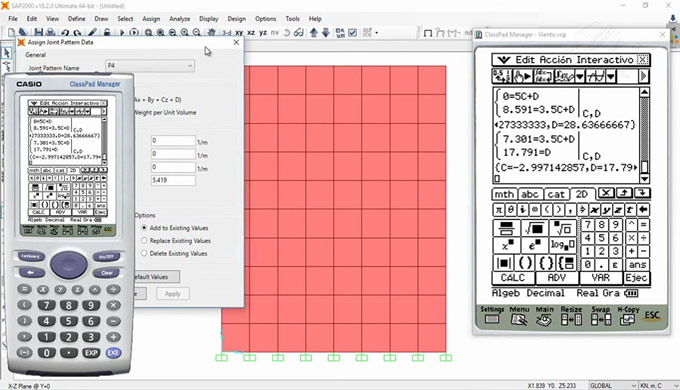Open the Assign menu
The height and width of the screenshot is (390, 680).
coord(151,19)
